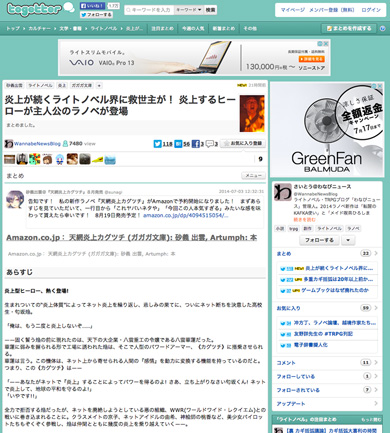Click the Twitter share count icon
Screen dimensions: 390x433
coord(157,144)
